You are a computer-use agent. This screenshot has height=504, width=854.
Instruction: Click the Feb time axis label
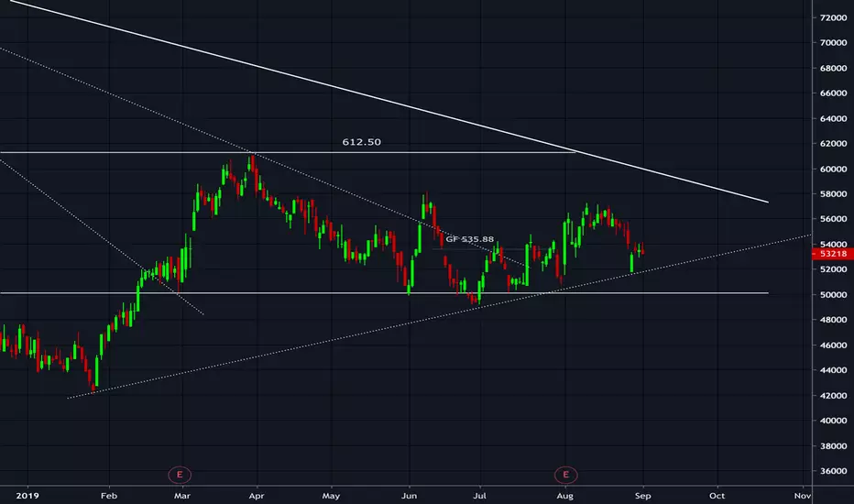pos(109,496)
